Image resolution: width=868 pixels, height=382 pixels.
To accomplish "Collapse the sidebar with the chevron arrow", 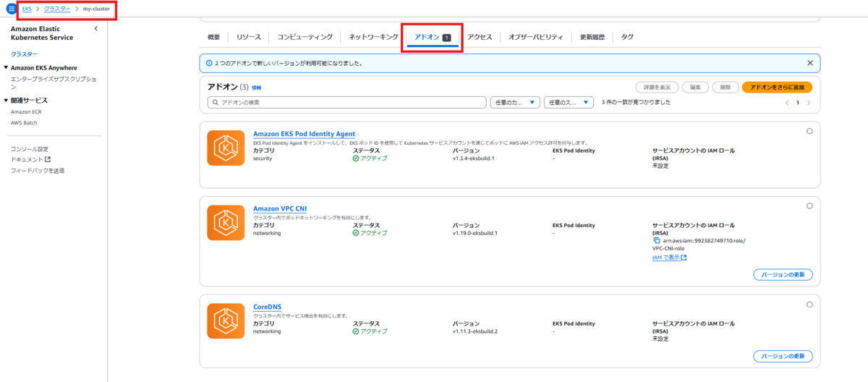I will 96,28.
